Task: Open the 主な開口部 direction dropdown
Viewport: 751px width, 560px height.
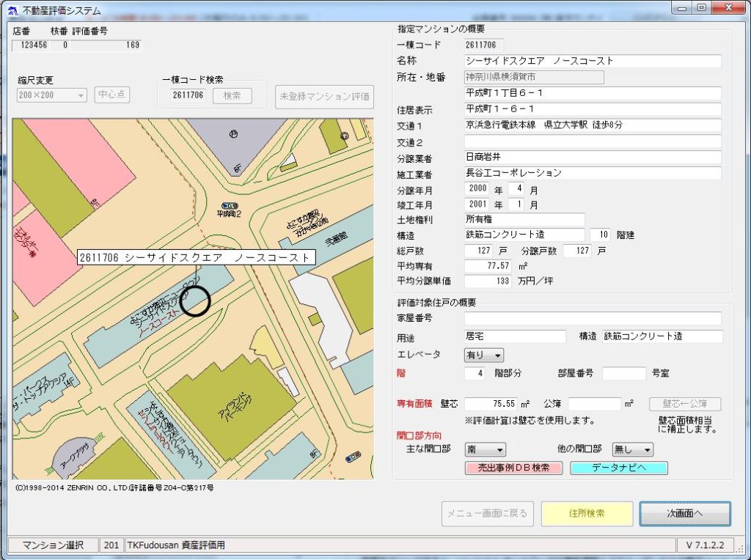Action: [486, 449]
